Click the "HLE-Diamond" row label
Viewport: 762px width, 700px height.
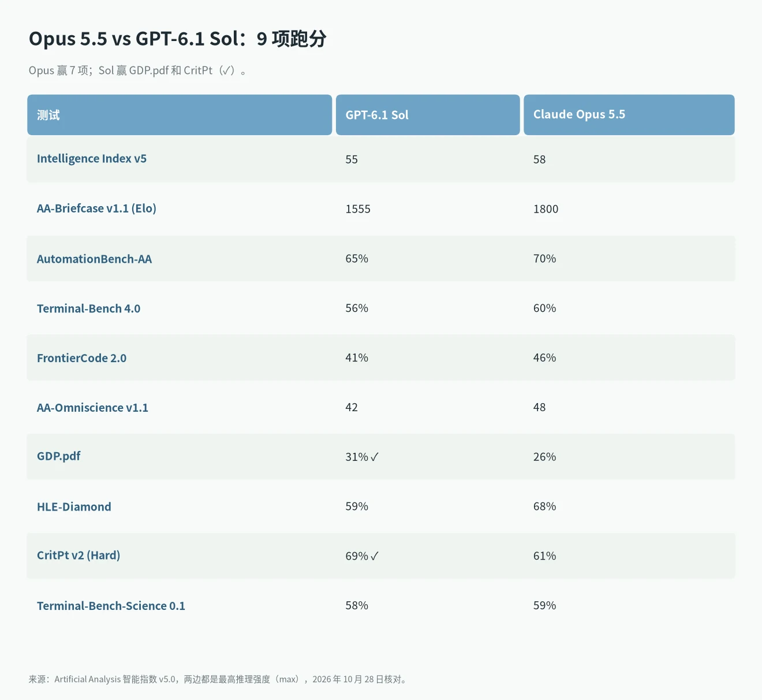point(74,507)
